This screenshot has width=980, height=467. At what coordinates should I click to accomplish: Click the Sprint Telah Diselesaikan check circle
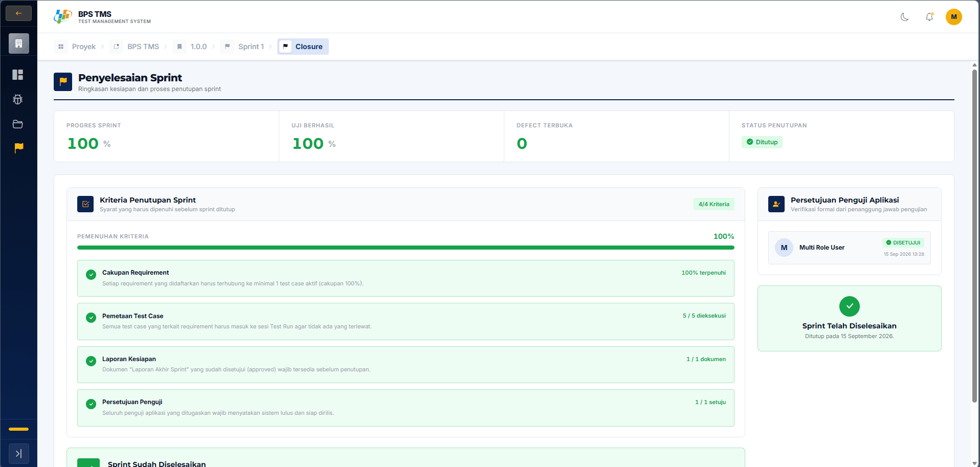pos(850,306)
